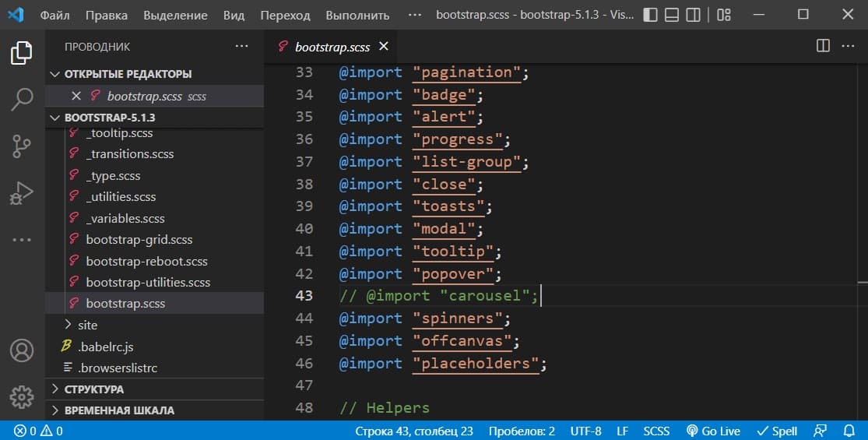Click the cursor position Строка 43 indicator
The height and width of the screenshot is (440, 868).
[x=414, y=431]
